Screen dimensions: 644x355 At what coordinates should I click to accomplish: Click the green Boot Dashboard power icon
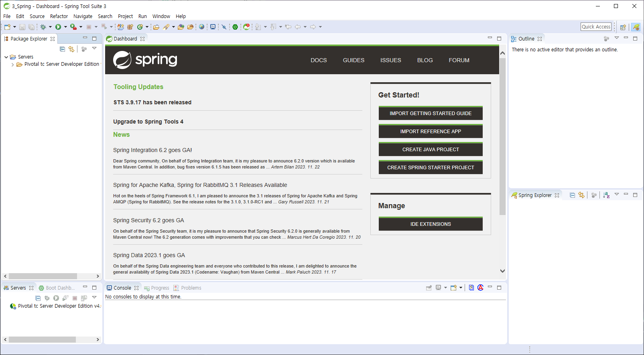(235, 27)
